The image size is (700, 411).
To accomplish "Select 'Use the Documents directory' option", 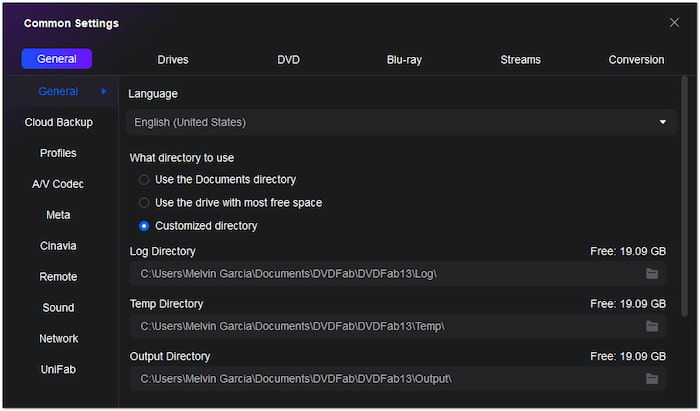I will (x=144, y=180).
